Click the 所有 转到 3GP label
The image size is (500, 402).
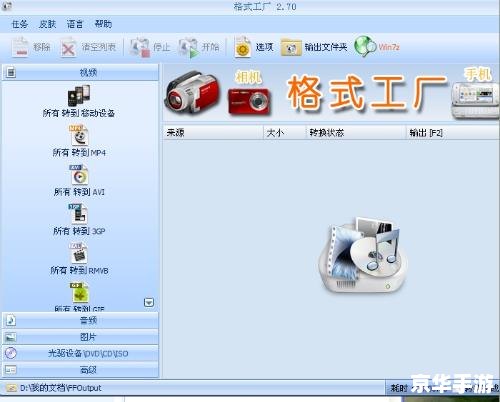pos(79,231)
